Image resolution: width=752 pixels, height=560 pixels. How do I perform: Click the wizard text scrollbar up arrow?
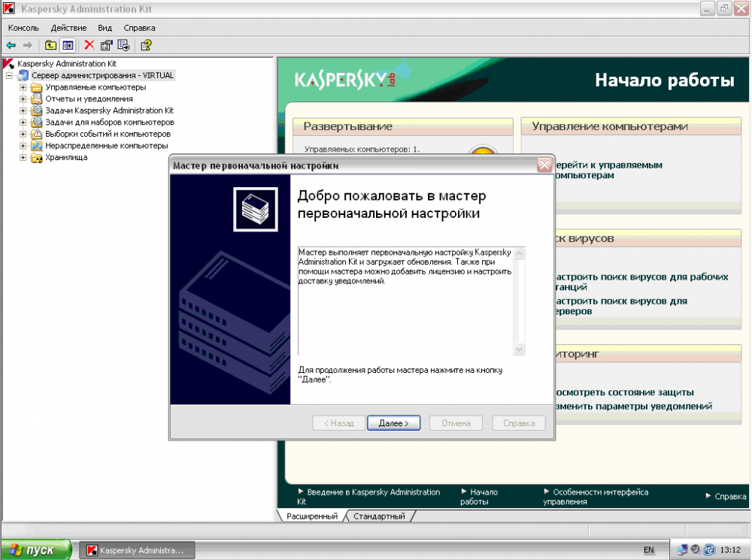[519, 253]
